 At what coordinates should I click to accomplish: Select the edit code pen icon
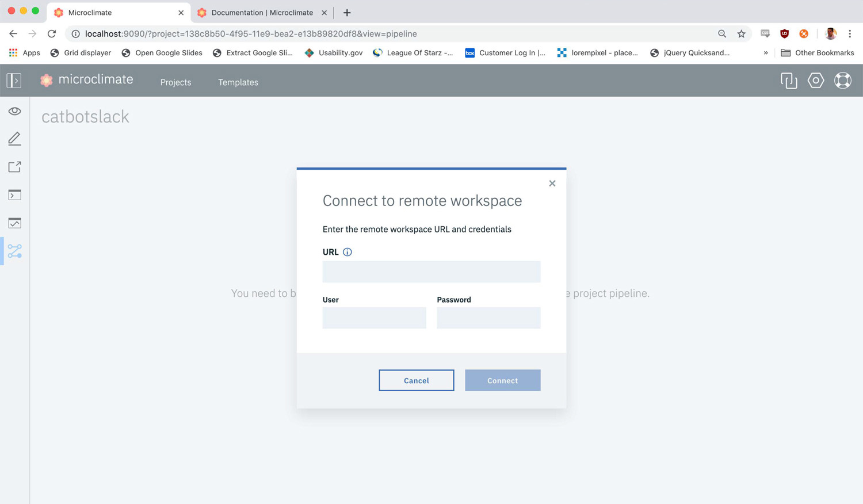(x=14, y=138)
